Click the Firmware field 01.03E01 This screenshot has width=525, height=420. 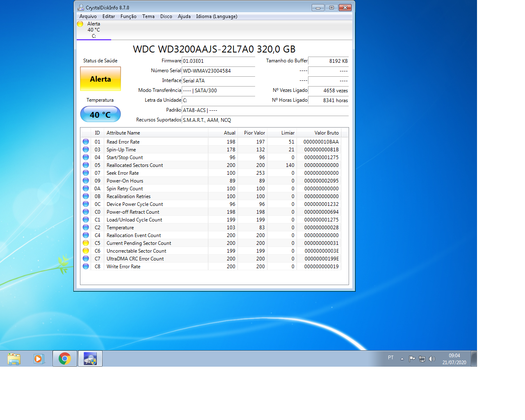tap(218, 61)
